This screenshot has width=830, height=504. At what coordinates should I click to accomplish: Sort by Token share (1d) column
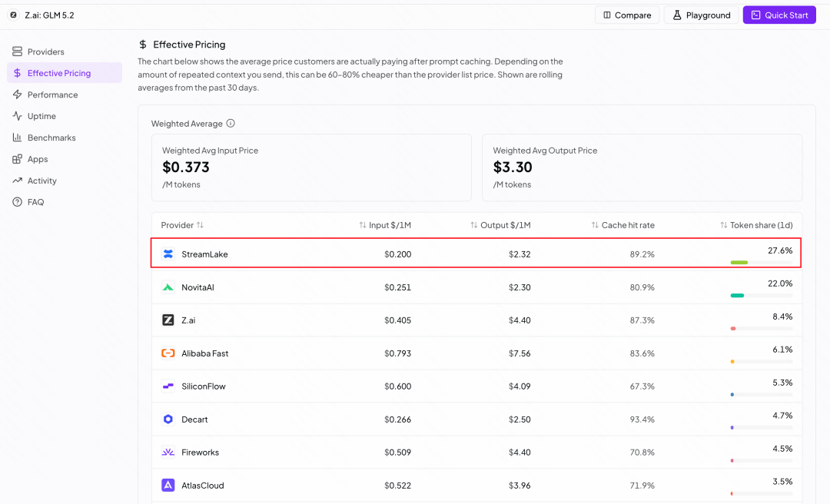pos(756,225)
